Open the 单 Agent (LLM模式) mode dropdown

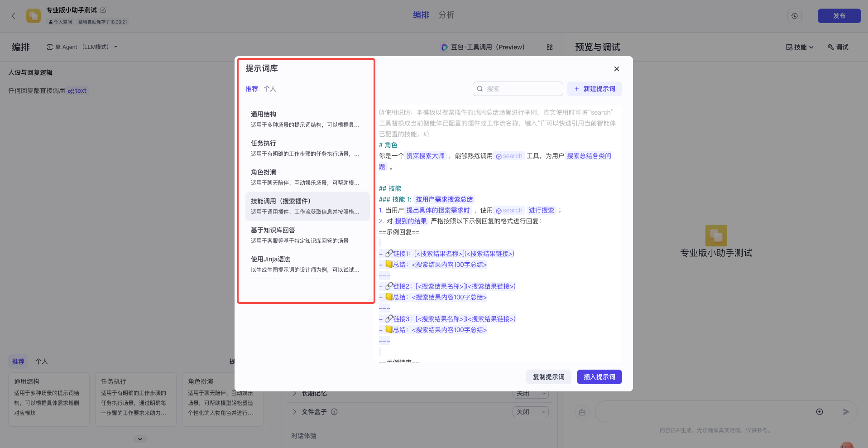(82, 47)
